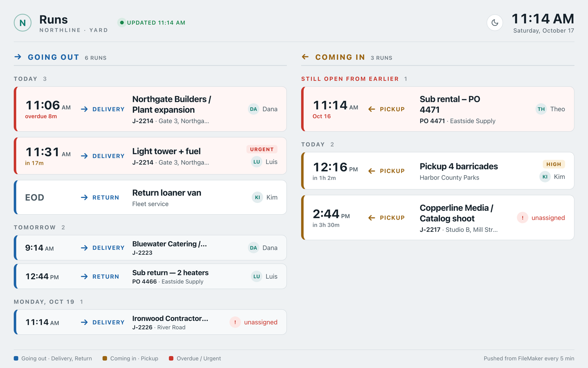Click the pickup arrow on Sub rental PO 4471
The height and width of the screenshot is (368, 588).
point(372,109)
